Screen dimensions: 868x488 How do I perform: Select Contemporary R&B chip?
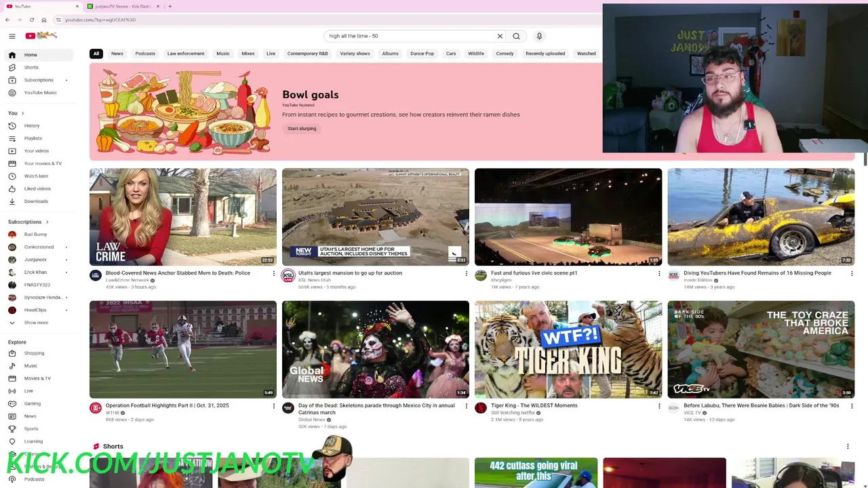(x=307, y=54)
